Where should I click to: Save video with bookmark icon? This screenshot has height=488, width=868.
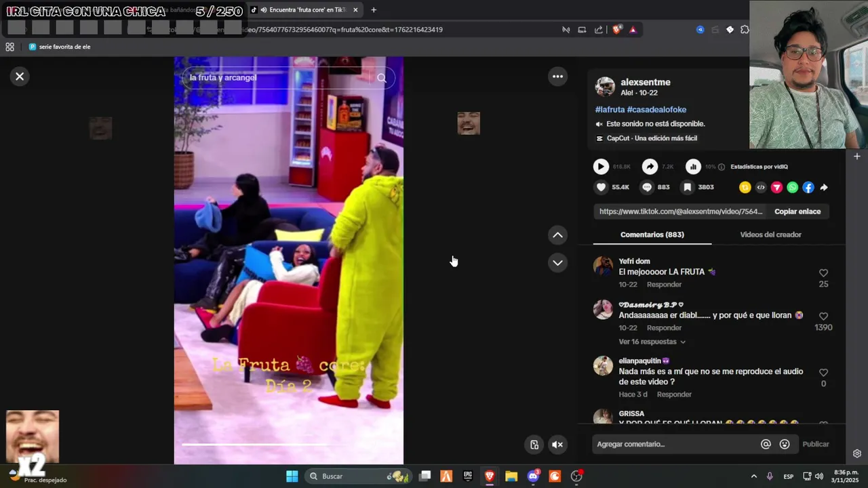688,187
